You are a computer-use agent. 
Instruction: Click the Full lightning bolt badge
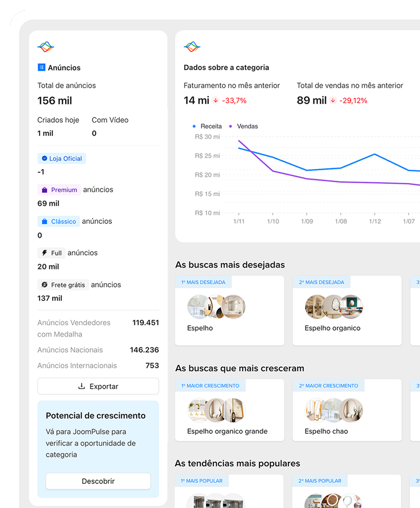click(x=52, y=253)
